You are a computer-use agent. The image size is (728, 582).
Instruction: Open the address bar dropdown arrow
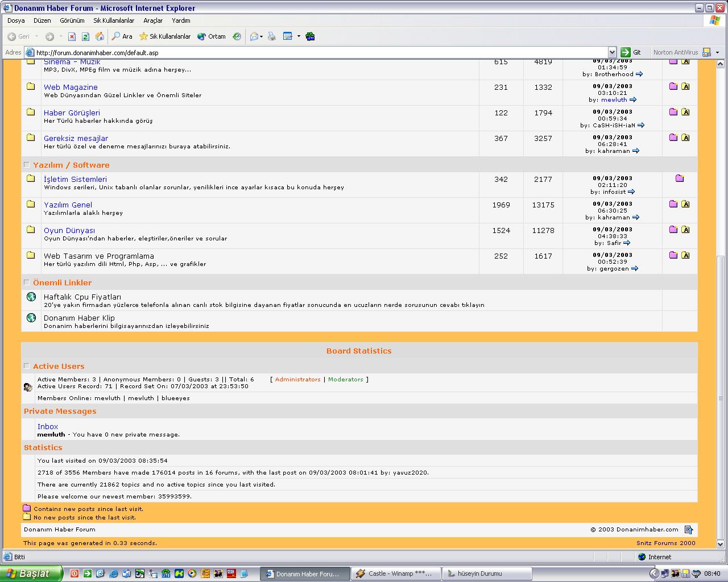tap(612, 52)
